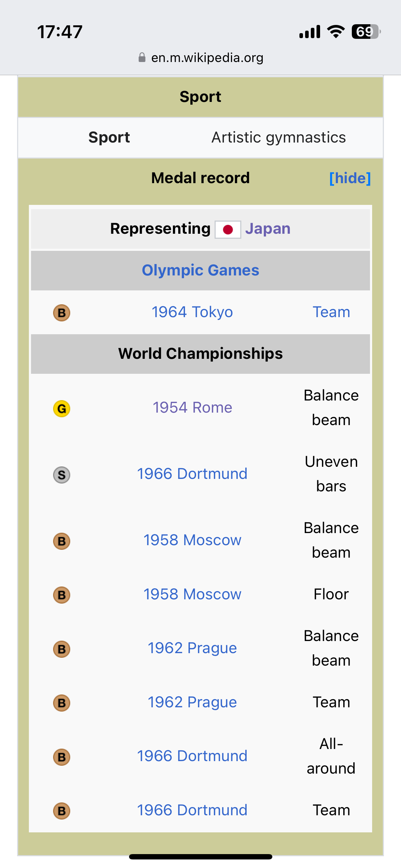
Task: Open the Japan country link
Action: coord(268,229)
